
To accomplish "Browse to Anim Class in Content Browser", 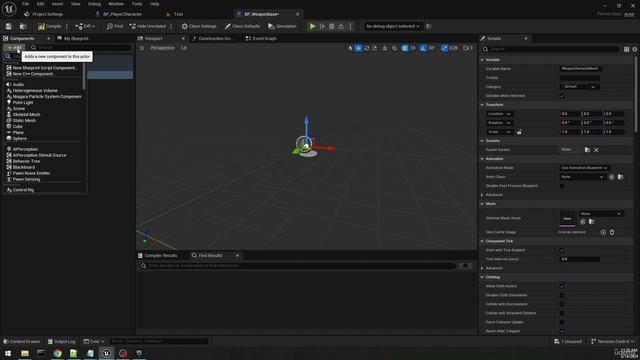I will point(620,177).
